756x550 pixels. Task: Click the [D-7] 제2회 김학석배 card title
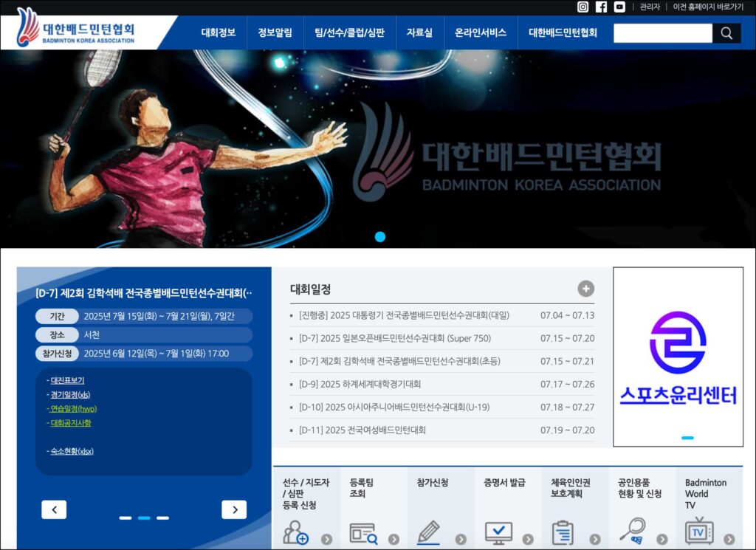point(144,293)
